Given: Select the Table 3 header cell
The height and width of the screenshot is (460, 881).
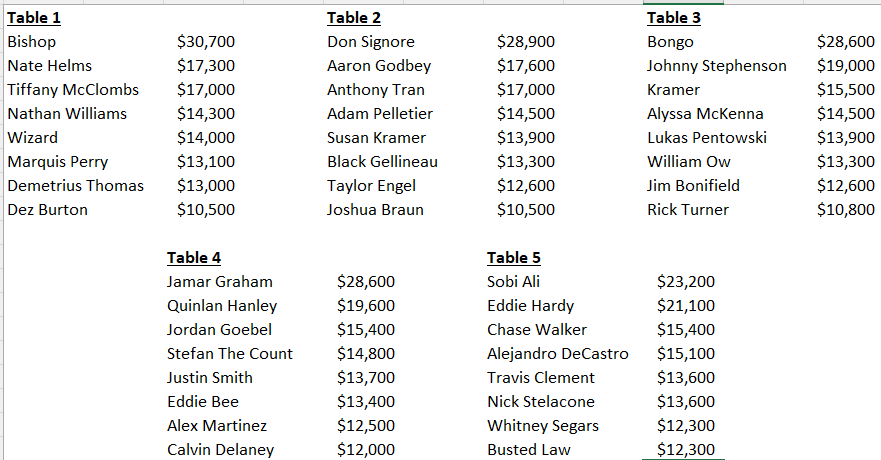Looking at the screenshot, I should 674,18.
